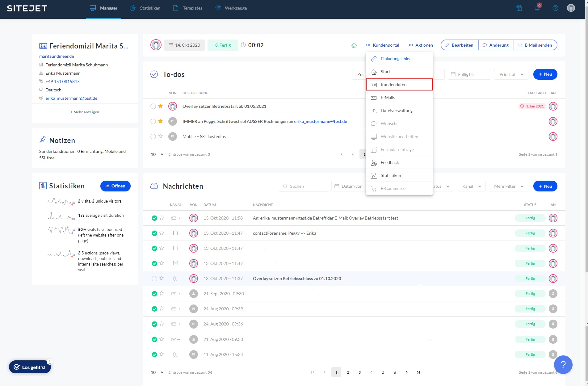The height and width of the screenshot is (386, 588).
Task: Click the clock timer icon beside 00:02
Action: 243,45
